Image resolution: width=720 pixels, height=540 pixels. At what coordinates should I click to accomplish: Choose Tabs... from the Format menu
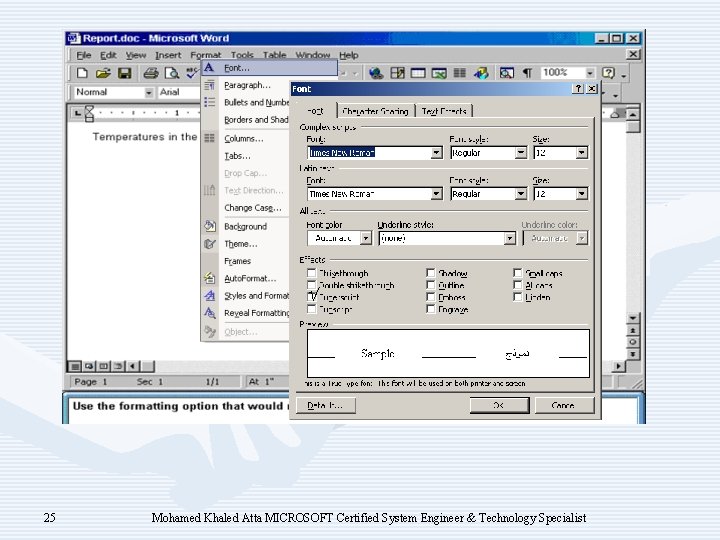click(x=237, y=156)
